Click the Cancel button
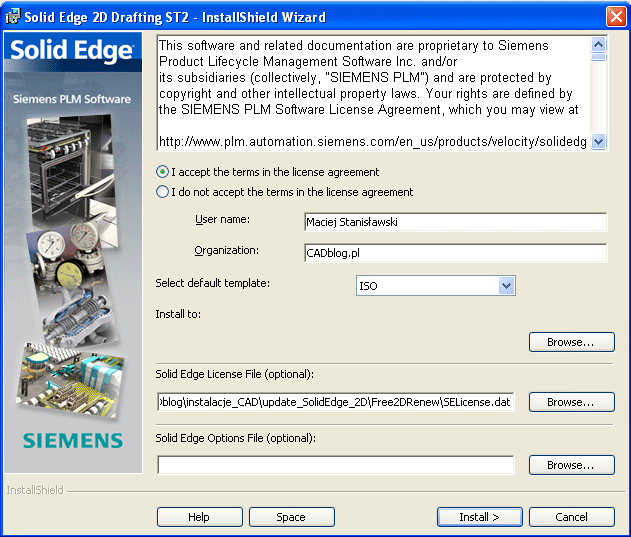The image size is (631, 537). [x=571, y=517]
